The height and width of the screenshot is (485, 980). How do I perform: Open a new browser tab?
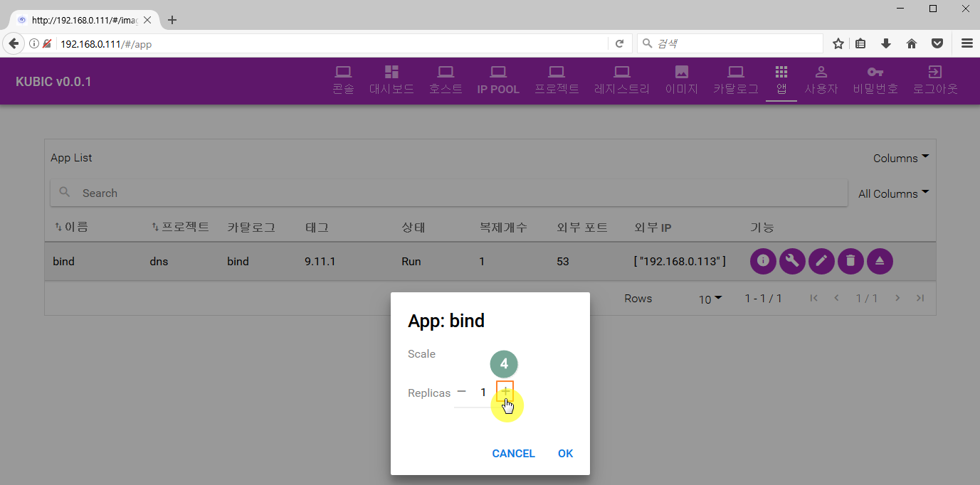point(172,20)
